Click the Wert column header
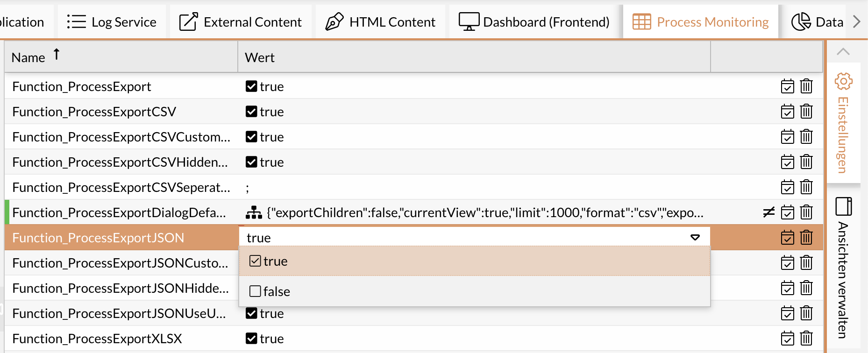868x353 pixels. 259,57
